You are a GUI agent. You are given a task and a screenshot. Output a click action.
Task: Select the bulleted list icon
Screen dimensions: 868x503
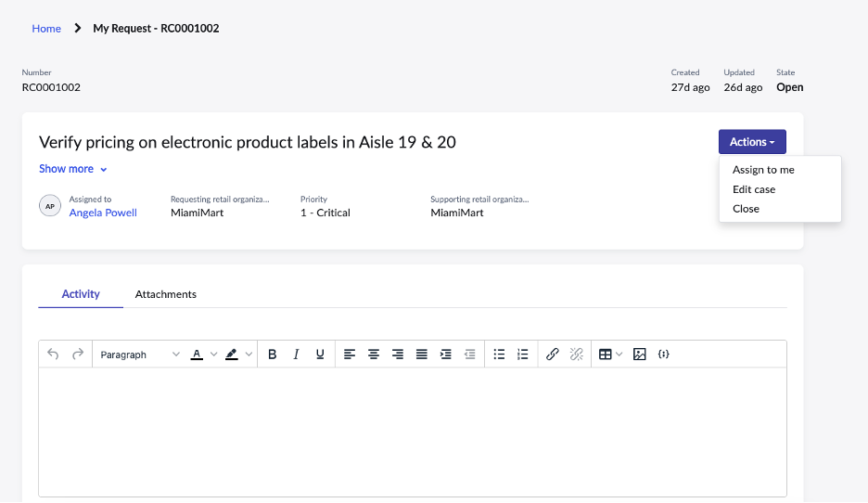[499, 354]
